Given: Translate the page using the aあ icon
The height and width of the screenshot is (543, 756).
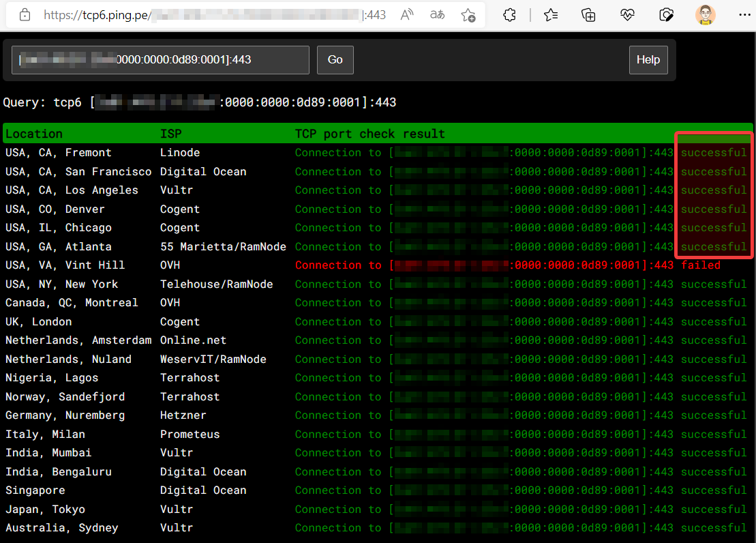Looking at the screenshot, I should pyautogui.click(x=437, y=14).
